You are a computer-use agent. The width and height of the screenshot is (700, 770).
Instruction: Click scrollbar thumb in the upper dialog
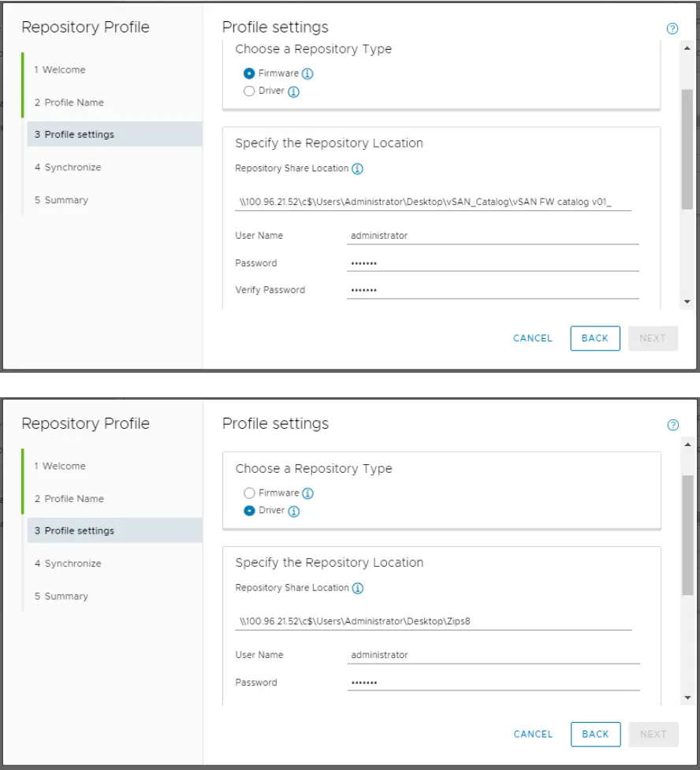(687, 150)
